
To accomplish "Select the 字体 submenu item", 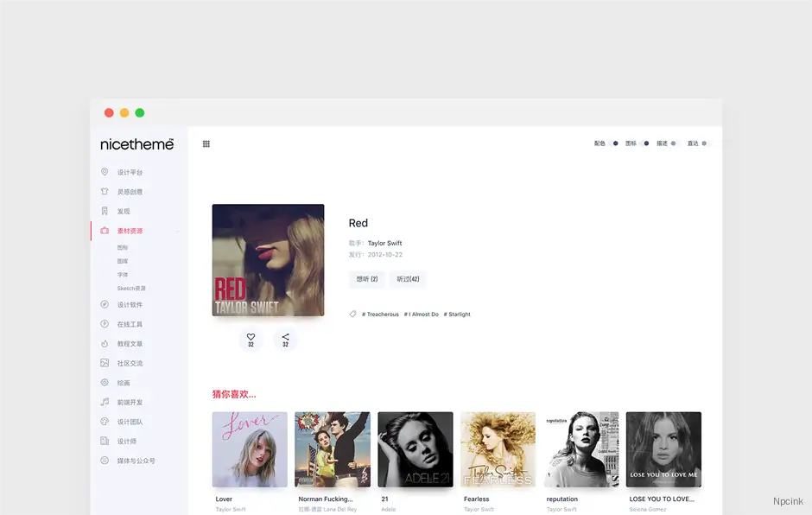I will 122,275.
